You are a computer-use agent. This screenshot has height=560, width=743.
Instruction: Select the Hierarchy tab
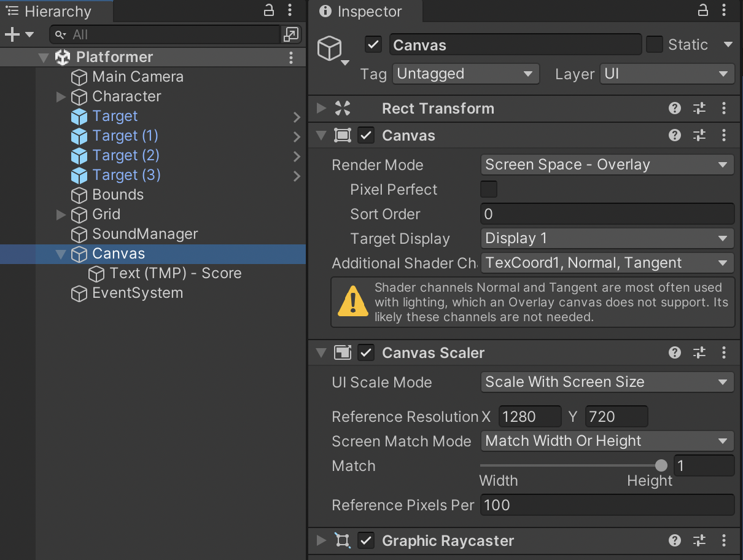point(56,11)
